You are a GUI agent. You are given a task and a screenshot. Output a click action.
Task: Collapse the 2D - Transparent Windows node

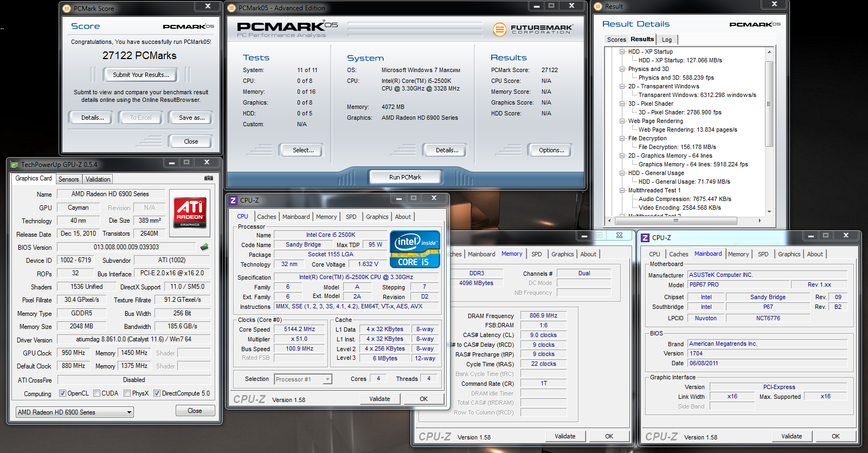click(x=622, y=86)
